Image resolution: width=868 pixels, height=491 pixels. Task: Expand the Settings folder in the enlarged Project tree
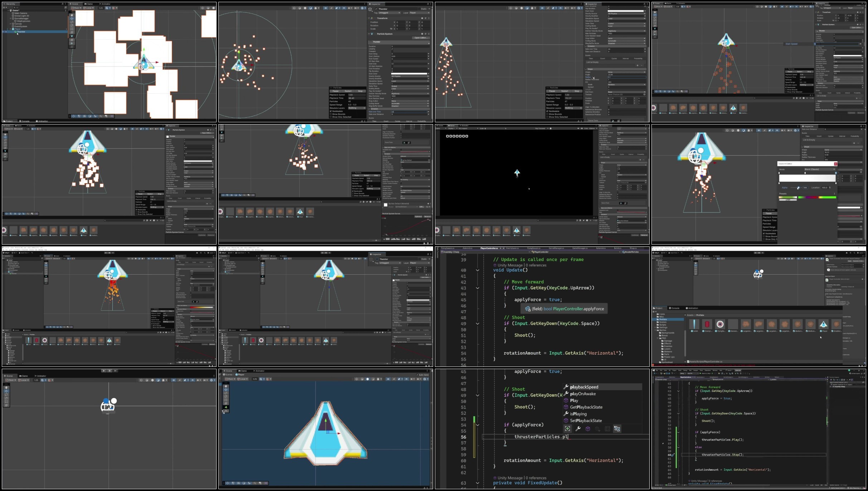pyautogui.click(x=656, y=328)
